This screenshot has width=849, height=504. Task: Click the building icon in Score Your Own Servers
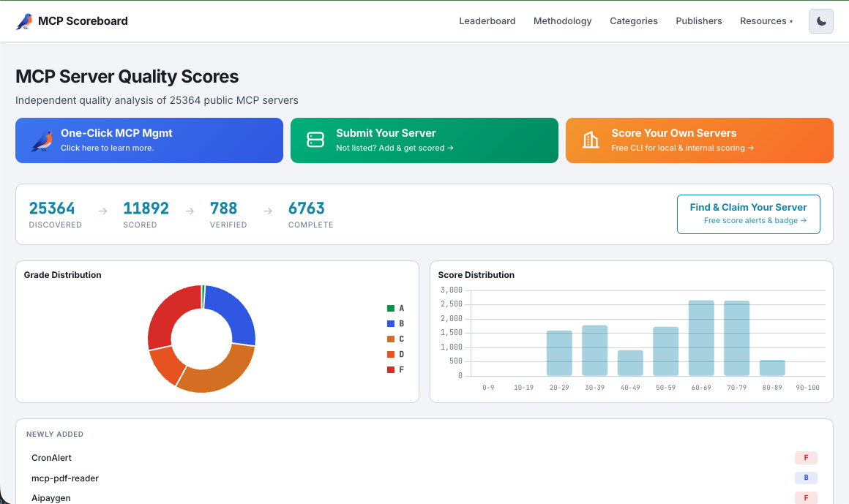(x=591, y=140)
